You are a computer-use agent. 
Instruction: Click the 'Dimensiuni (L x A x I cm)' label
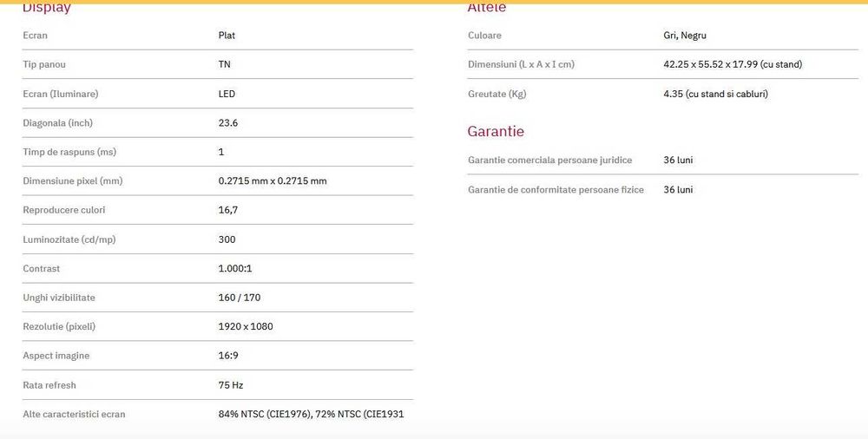click(x=521, y=65)
